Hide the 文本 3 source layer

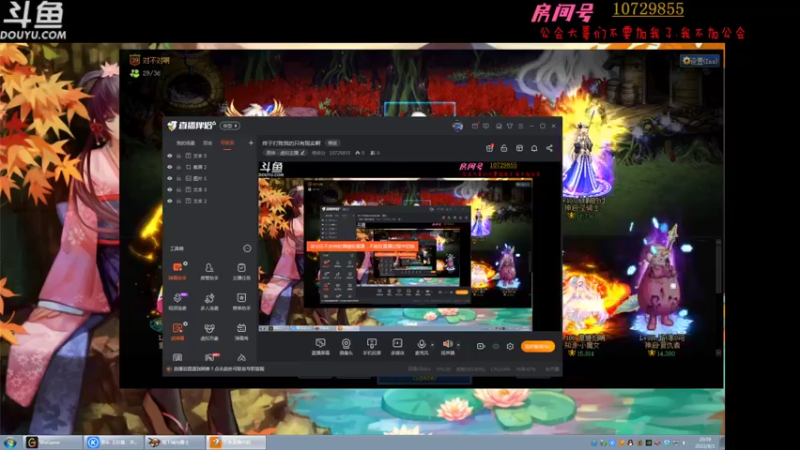click(x=170, y=189)
